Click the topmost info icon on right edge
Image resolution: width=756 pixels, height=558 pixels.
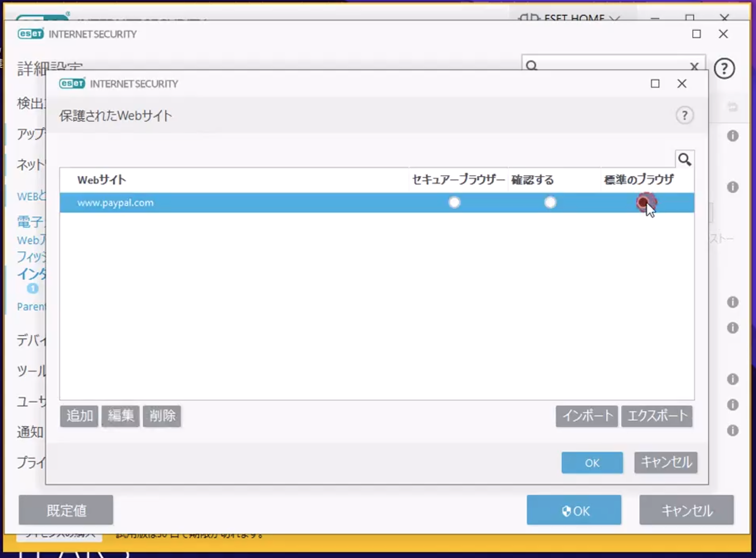pos(732,135)
